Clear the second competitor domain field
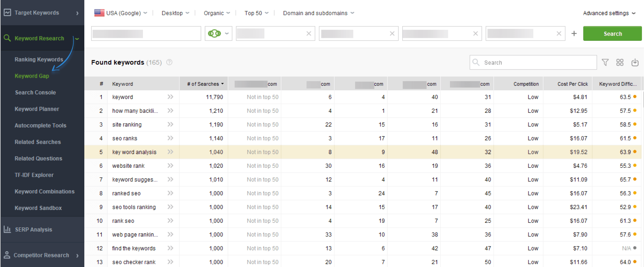The width and height of the screenshot is (644, 267). [392, 34]
